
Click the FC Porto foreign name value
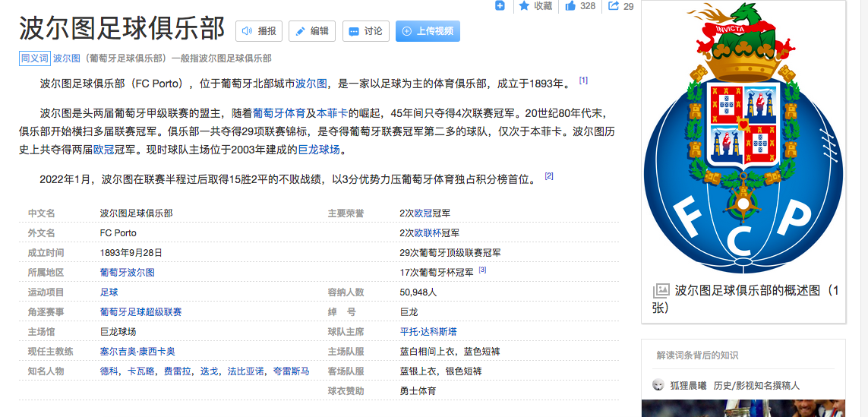118,233
